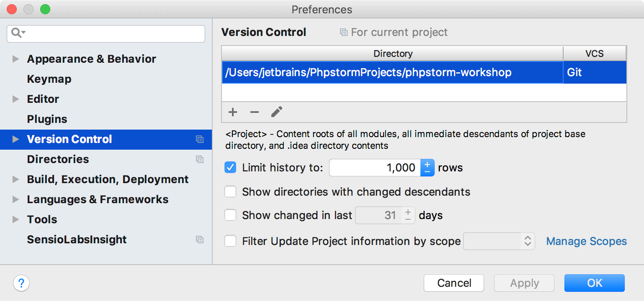This screenshot has width=644, height=301.
Task: Click the Manage Scopes link
Action: [x=586, y=241]
